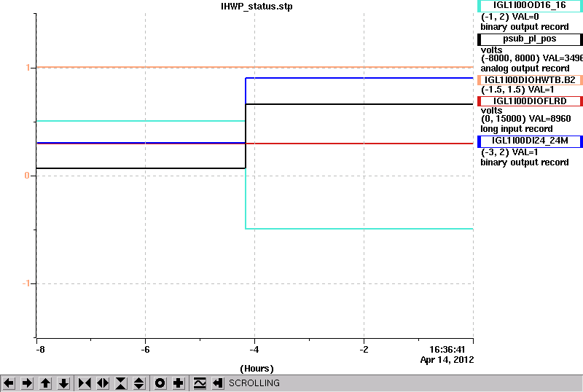Image resolution: width=583 pixels, height=392 pixels.
Task: Pan the graph right with the right arrow
Action: coord(27,383)
